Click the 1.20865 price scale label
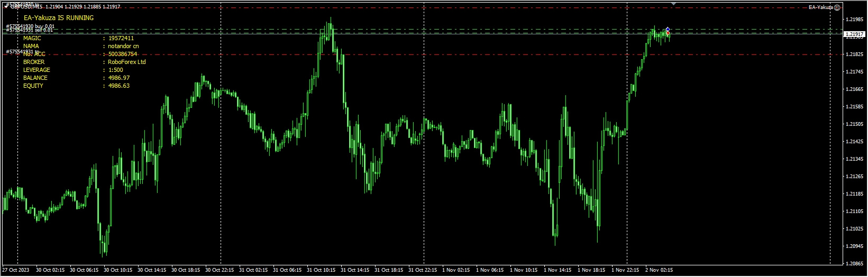 pyautogui.click(x=854, y=263)
